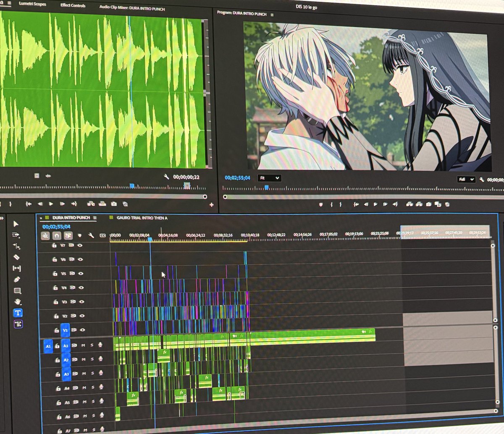The height and width of the screenshot is (434, 504).
Task: Select the Ripple Edit tool
Action: [x=16, y=246]
